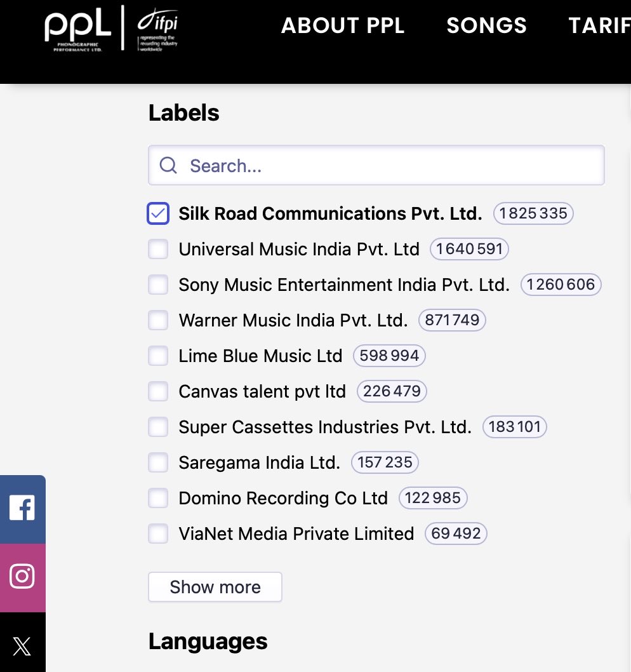The image size is (631, 672).
Task: Click the 1 260 606 count badge
Action: coord(561,285)
